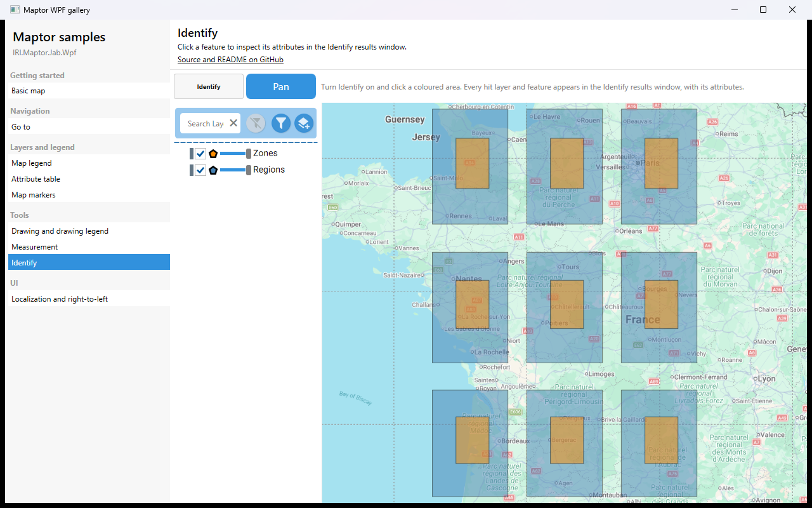Focus the Search Layers input field

point(206,123)
